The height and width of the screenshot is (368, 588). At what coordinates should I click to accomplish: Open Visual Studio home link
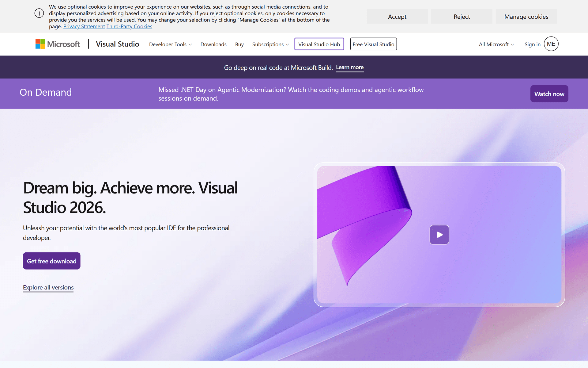coord(118,44)
